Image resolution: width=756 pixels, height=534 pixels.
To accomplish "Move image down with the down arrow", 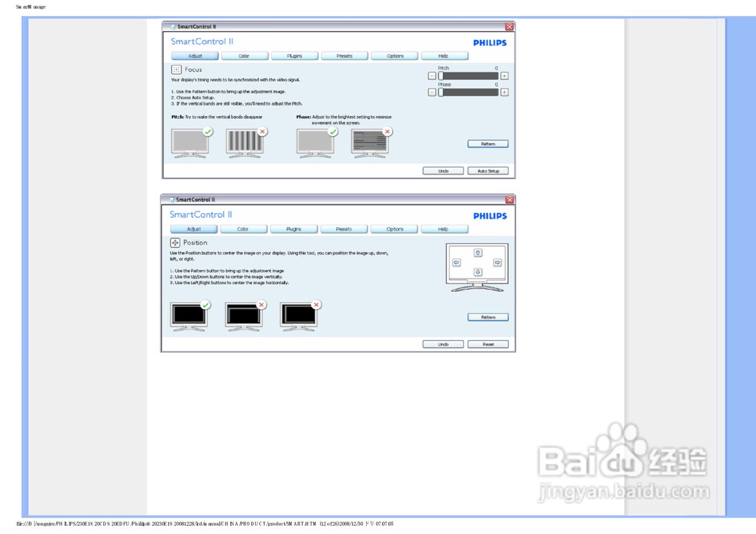I will pyautogui.click(x=477, y=272).
